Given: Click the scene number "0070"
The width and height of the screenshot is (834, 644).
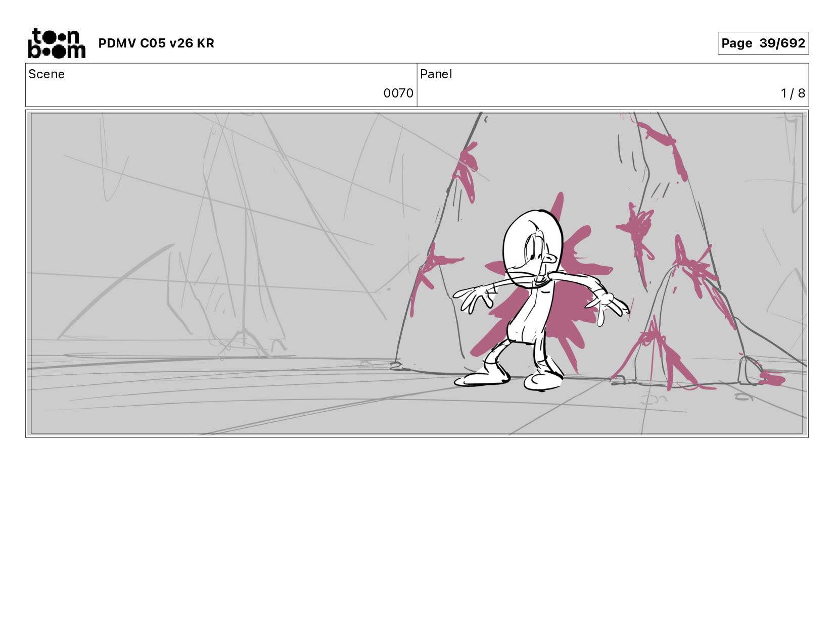Looking at the screenshot, I should click(x=398, y=93).
